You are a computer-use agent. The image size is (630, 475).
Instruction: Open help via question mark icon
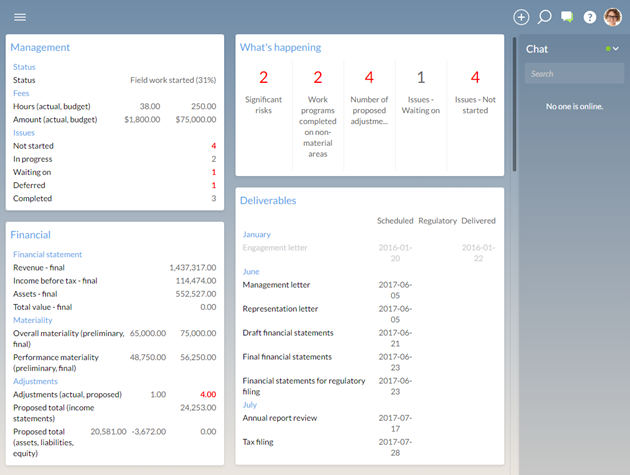tap(590, 17)
